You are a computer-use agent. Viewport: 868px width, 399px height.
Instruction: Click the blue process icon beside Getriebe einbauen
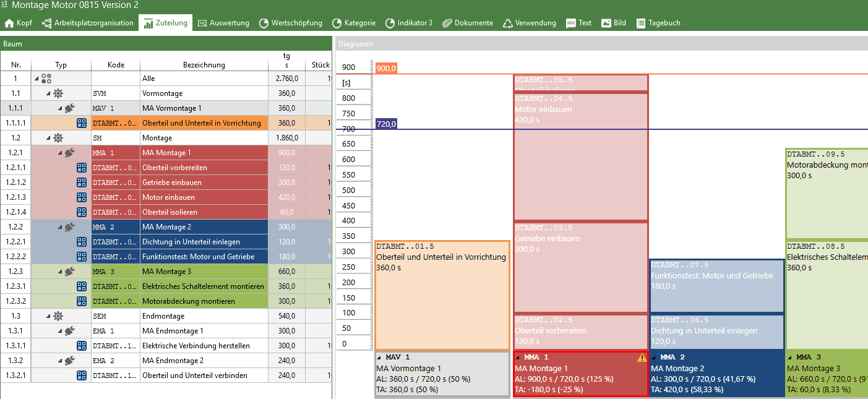coord(82,182)
